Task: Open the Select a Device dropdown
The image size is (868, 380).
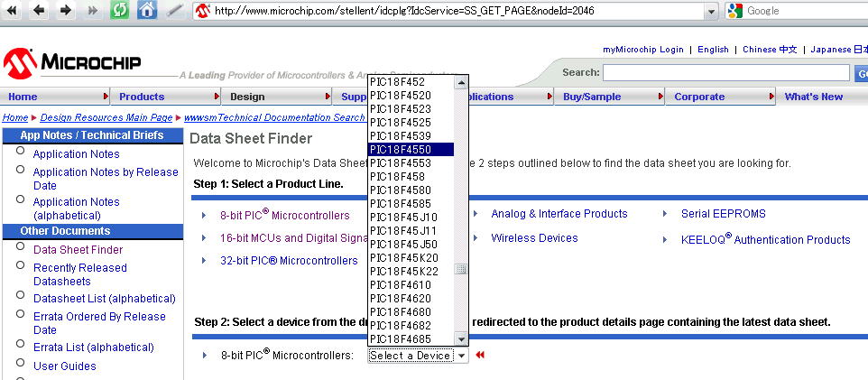Action: tap(418, 355)
